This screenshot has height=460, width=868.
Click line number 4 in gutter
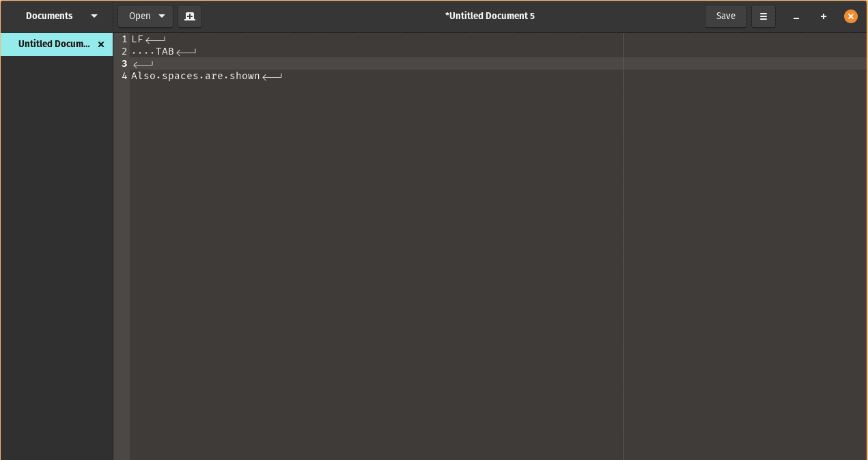(x=124, y=76)
